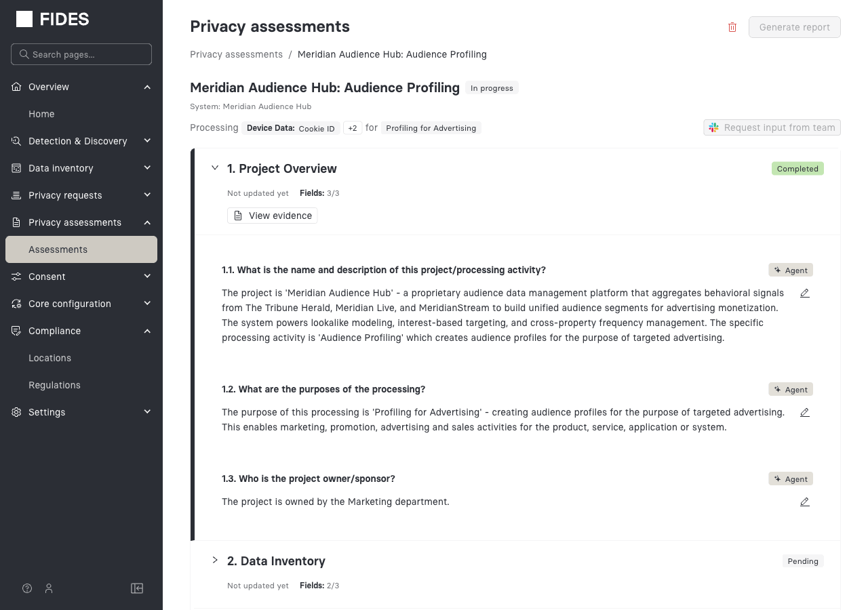Click the Privacy requests sidebar icon
This screenshot has width=868, height=610.
coord(15,195)
